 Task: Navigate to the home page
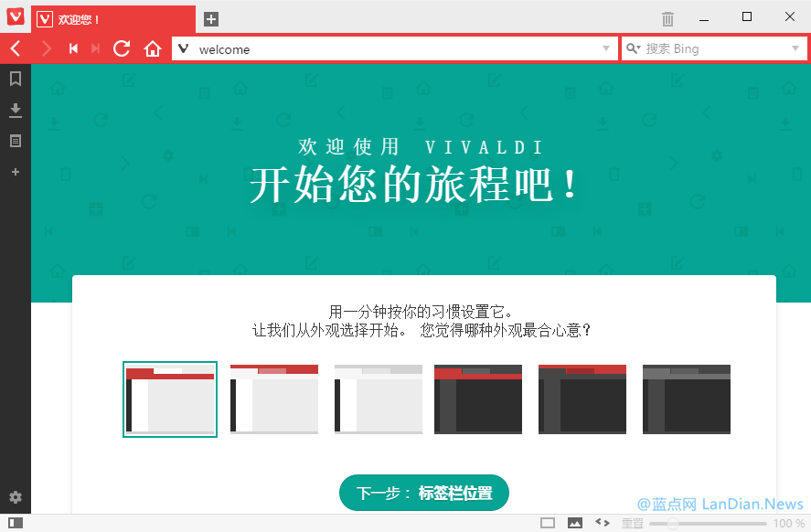[153, 48]
